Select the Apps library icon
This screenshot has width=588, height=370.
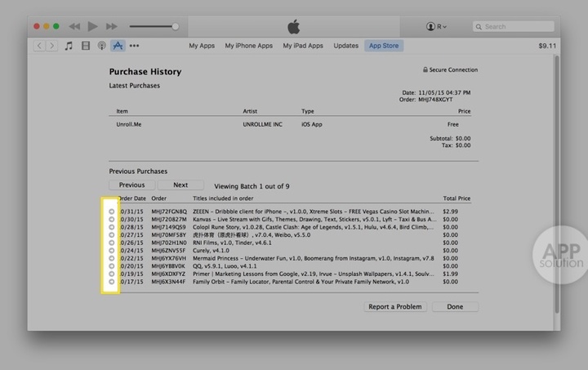[118, 46]
